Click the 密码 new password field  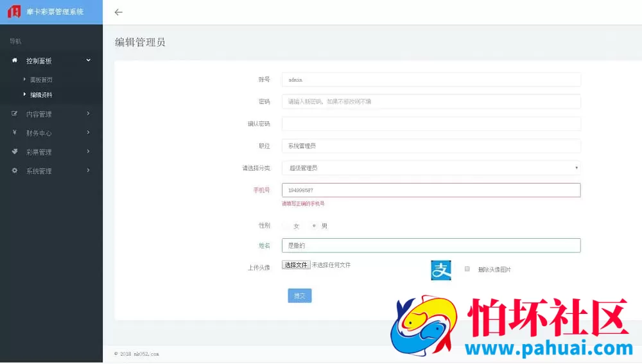pos(431,101)
